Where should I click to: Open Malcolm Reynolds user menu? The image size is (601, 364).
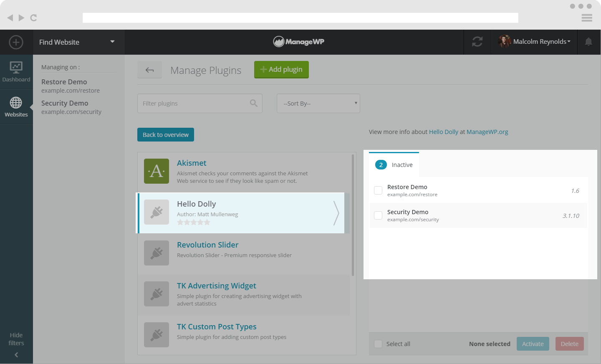pyautogui.click(x=542, y=41)
